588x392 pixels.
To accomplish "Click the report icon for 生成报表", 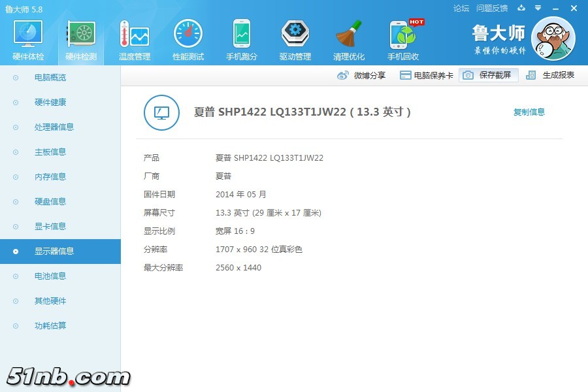I will pos(531,75).
